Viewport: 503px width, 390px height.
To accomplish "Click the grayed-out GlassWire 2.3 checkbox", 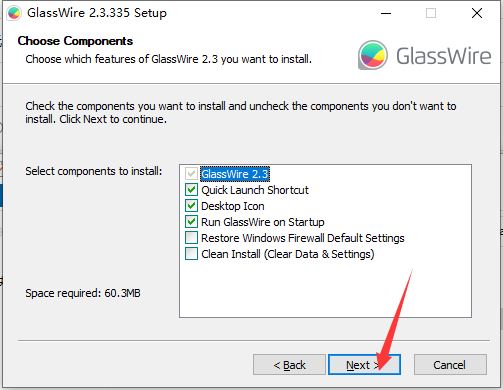I will pyautogui.click(x=191, y=174).
